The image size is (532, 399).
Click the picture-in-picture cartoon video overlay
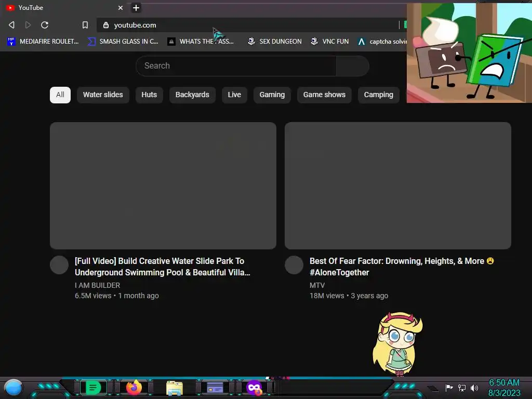point(469,53)
